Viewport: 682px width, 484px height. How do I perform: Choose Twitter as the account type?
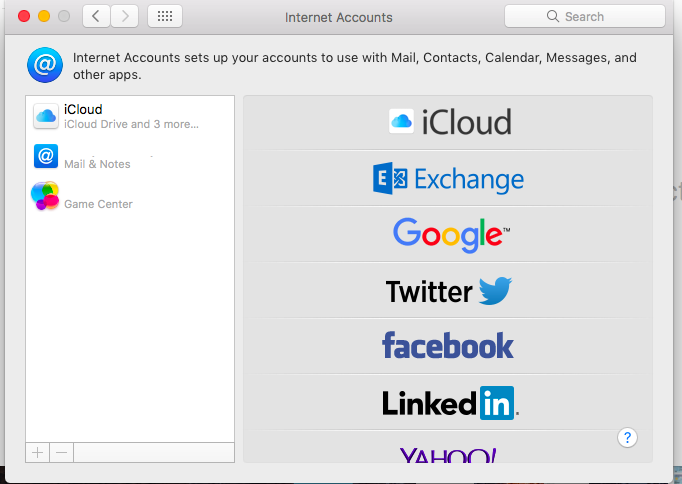[448, 290]
